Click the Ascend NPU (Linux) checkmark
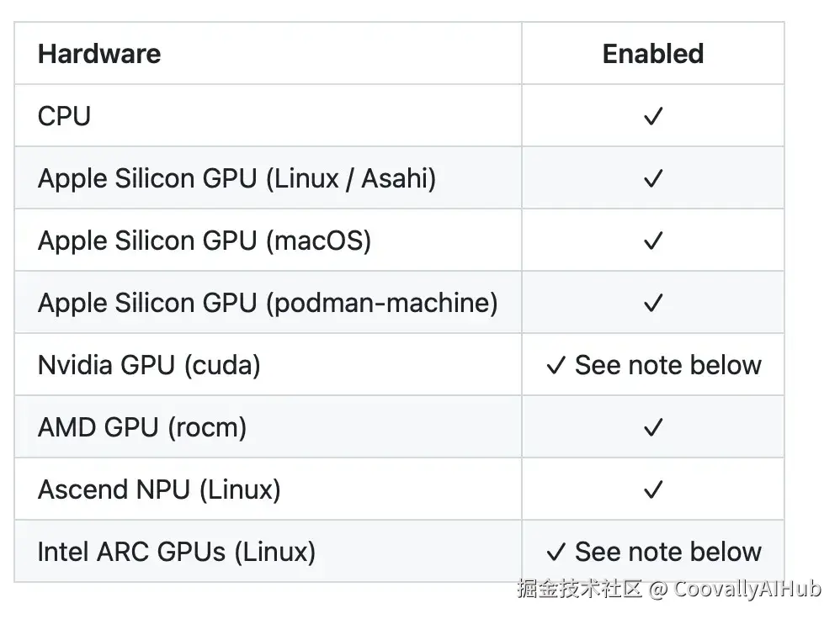 tap(652, 489)
